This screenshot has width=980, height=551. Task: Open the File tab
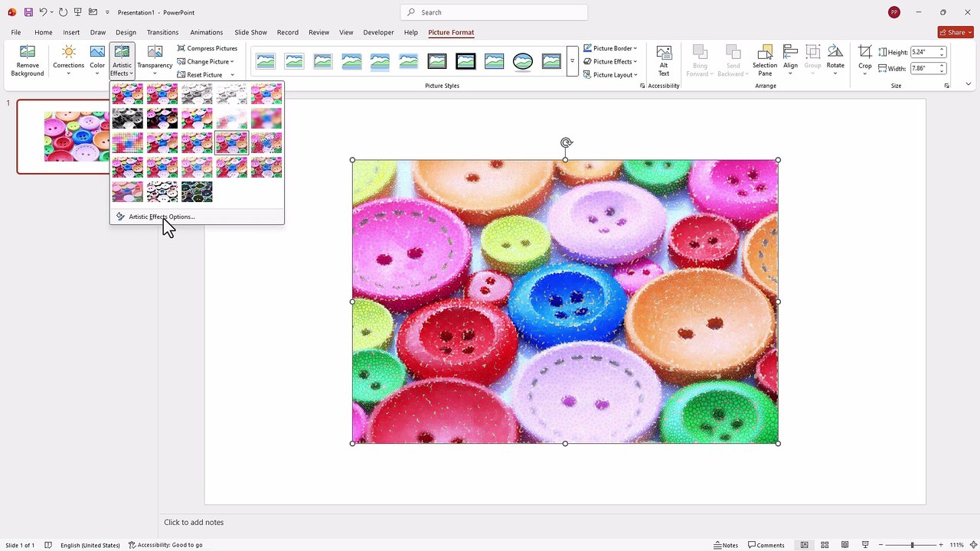(x=15, y=32)
